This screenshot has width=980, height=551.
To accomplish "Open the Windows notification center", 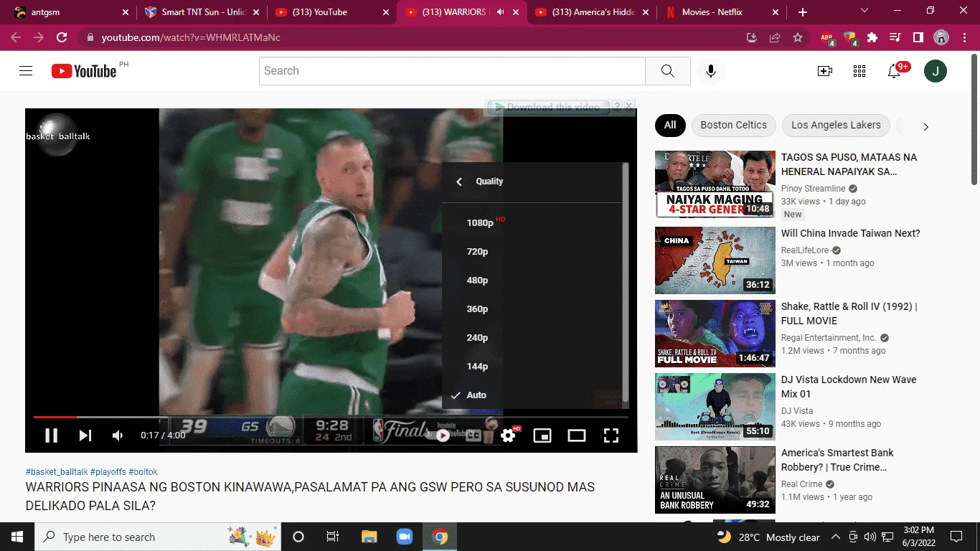I will point(956,537).
